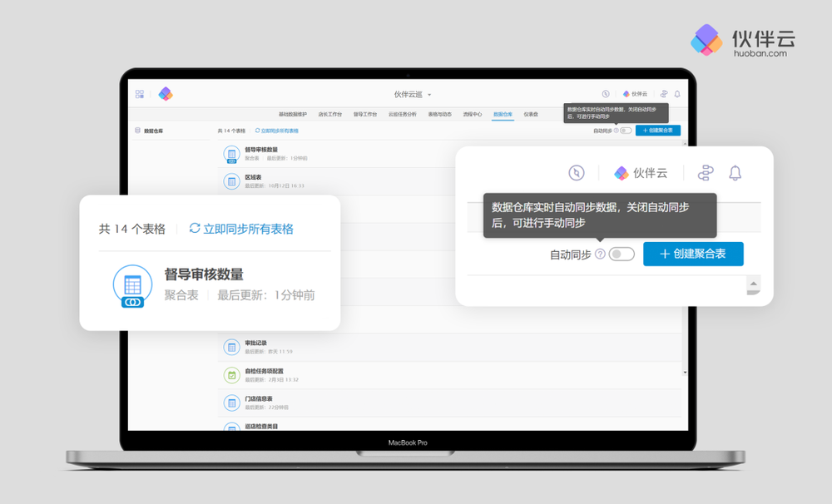
Task: Click the 区域表 table icon
Action: pyautogui.click(x=231, y=181)
